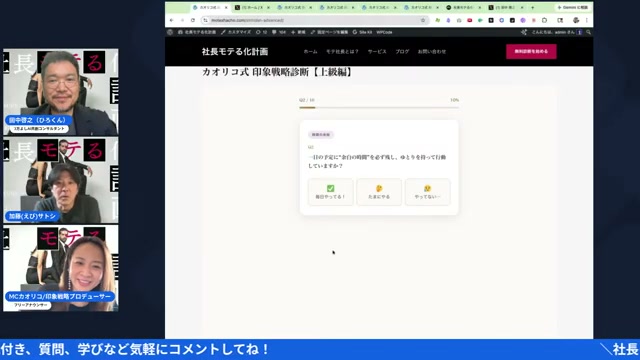
Task: Go to ホーム in site navigation
Action: coord(310,51)
